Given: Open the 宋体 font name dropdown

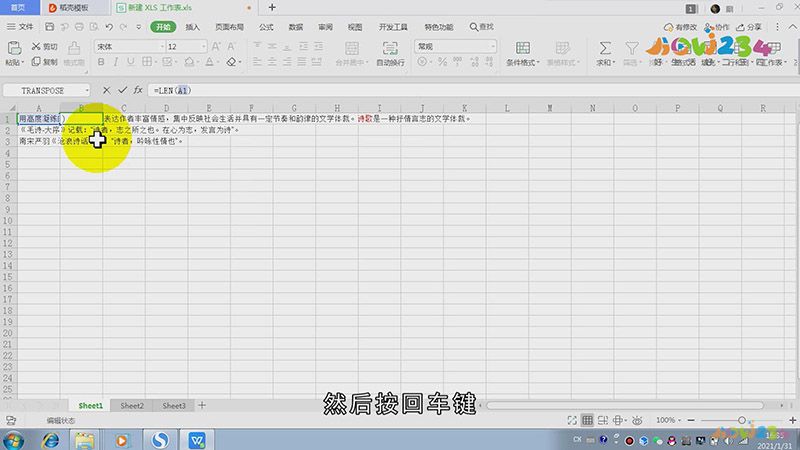Looking at the screenshot, I should (163, 46).
